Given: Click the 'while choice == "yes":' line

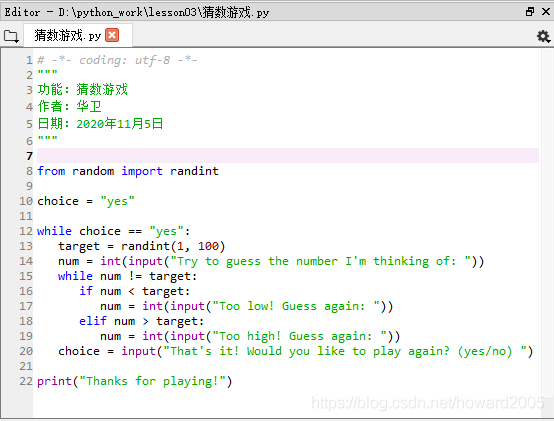Looking at the screenshot, I should coord(114,231).
